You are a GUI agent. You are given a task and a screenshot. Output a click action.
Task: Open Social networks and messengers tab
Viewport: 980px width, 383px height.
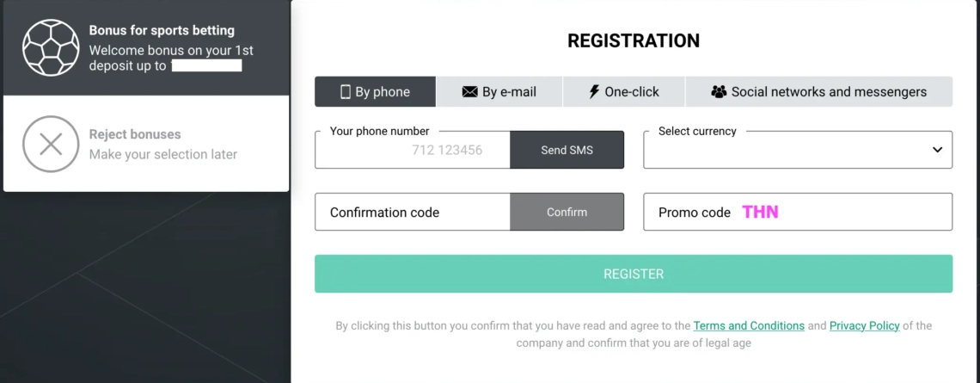point(818,92)
